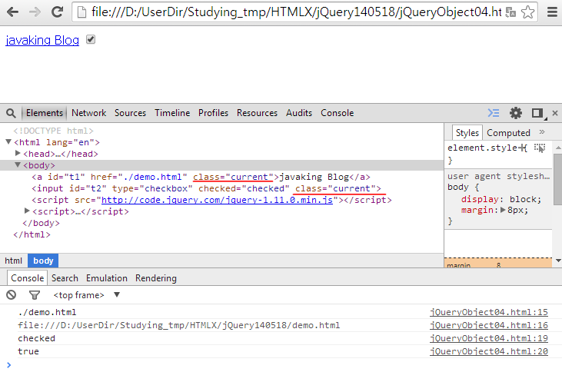Viewport: 562px width, 392px height.
Task: Uncheck the checkbox next to javaking Blog
Action: point(91,39)
